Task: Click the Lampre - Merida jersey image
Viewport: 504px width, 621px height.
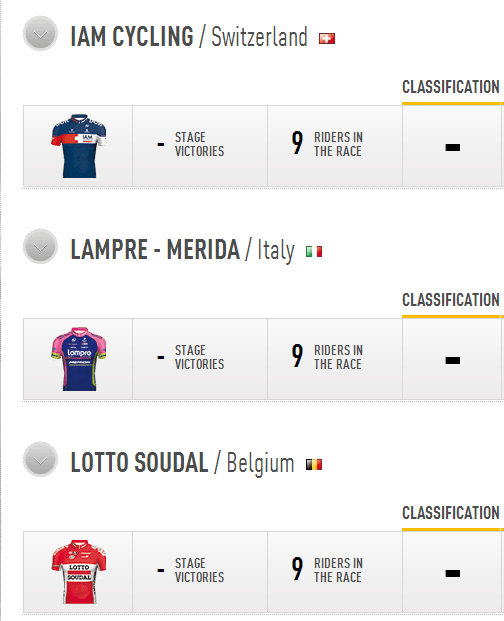Action: pyautogui.click(x=79, y=359)
